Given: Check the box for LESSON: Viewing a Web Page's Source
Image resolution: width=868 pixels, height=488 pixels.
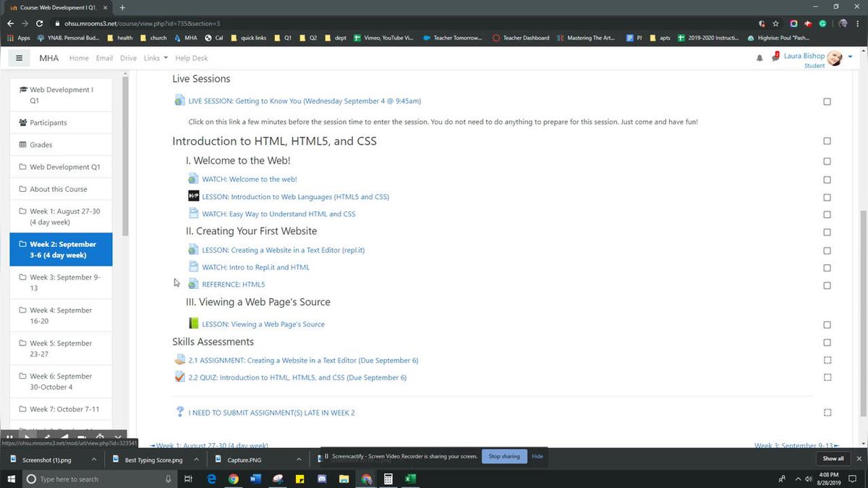Looking at the screenshot, I should coord(827,324).
